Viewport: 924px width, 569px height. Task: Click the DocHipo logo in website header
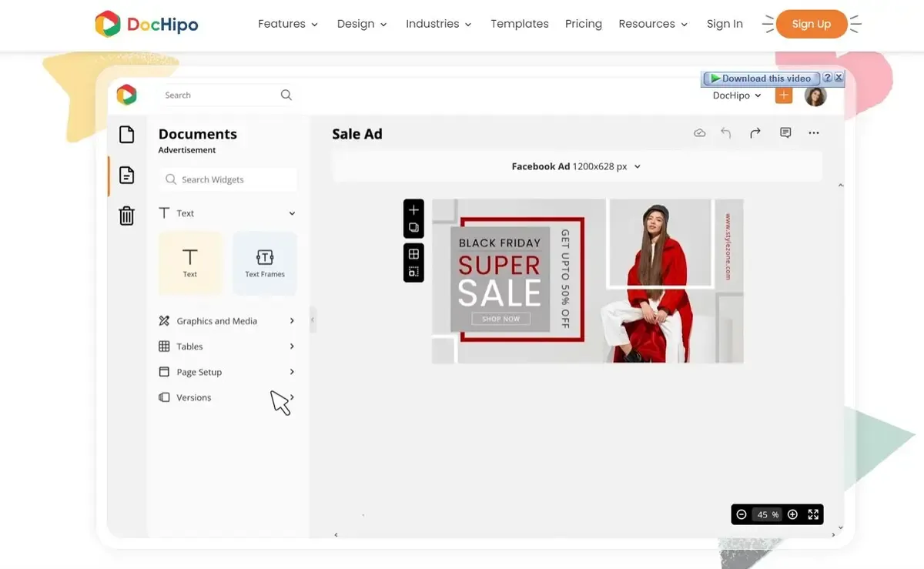[146, 24]
